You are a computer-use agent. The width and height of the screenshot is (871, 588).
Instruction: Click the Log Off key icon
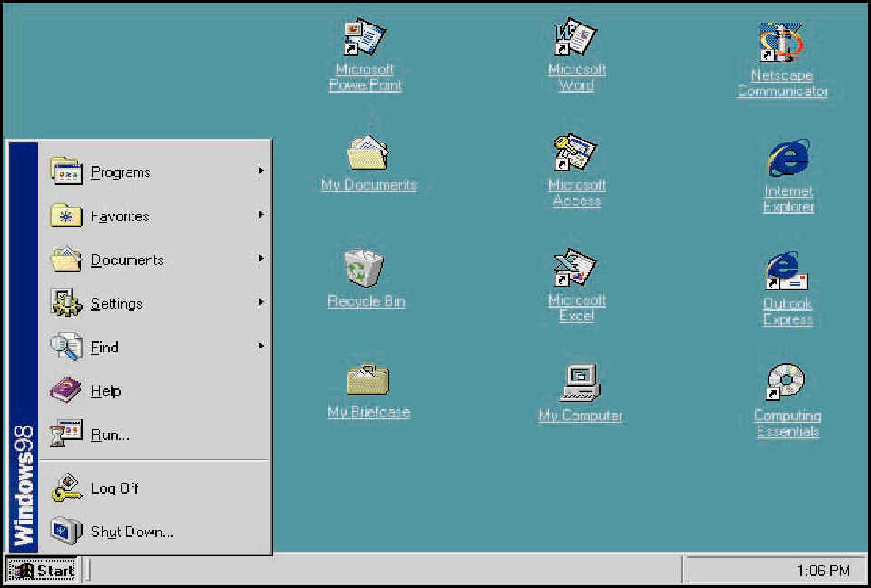(66, 488)
